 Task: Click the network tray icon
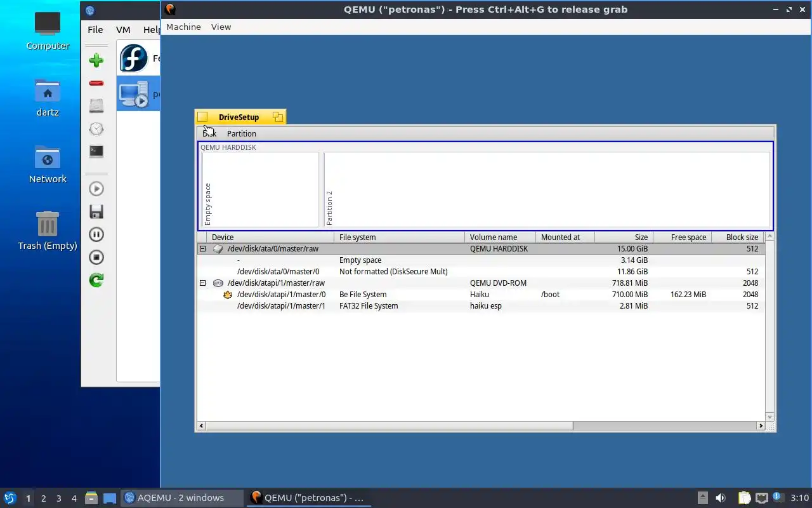click(761, 498)
